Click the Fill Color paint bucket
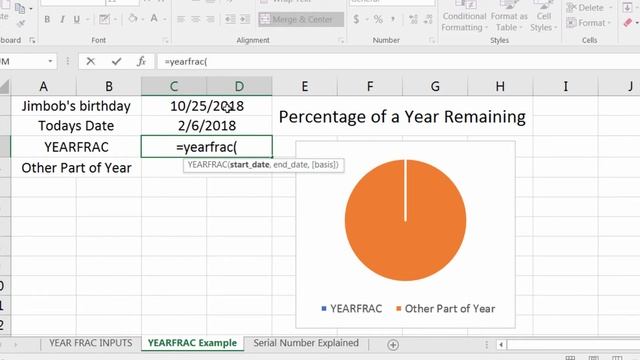This screenshot has height=360, width=640. pyautogui.click(x=133, y=19)
